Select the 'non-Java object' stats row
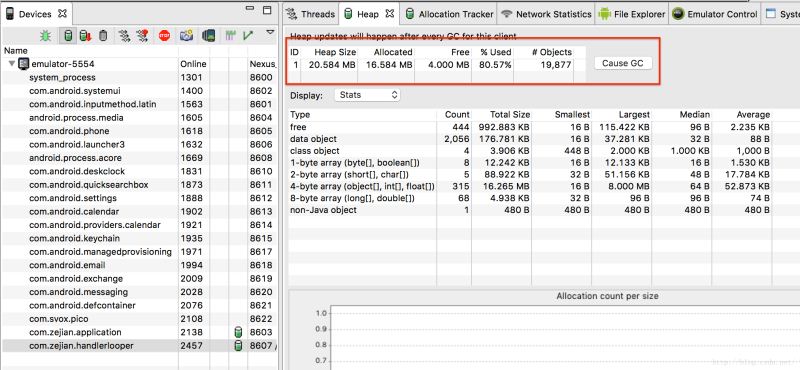 coord(544,210)
